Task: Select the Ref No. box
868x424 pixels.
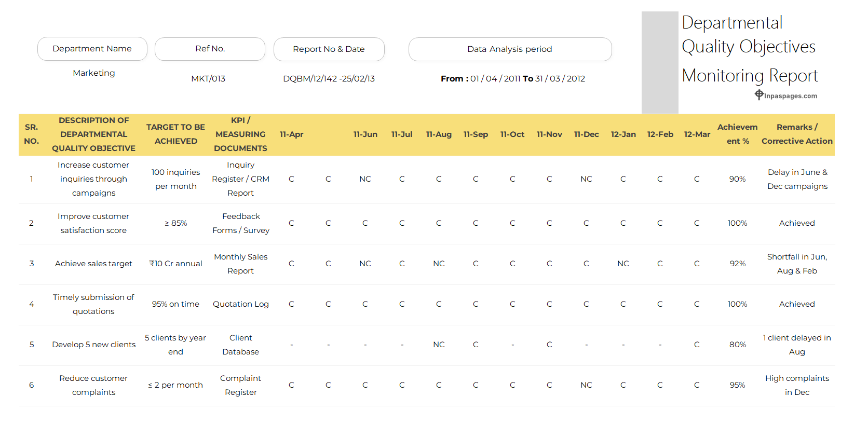Action: 210,49
